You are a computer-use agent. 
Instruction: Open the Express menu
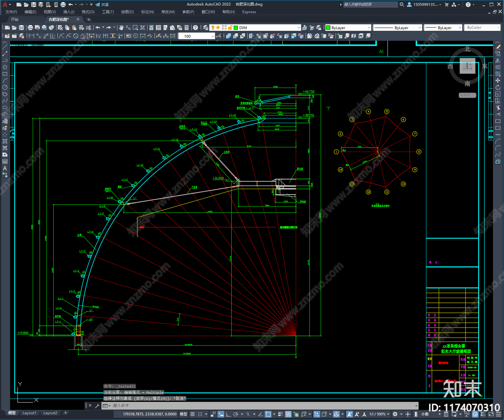[249, 12]
